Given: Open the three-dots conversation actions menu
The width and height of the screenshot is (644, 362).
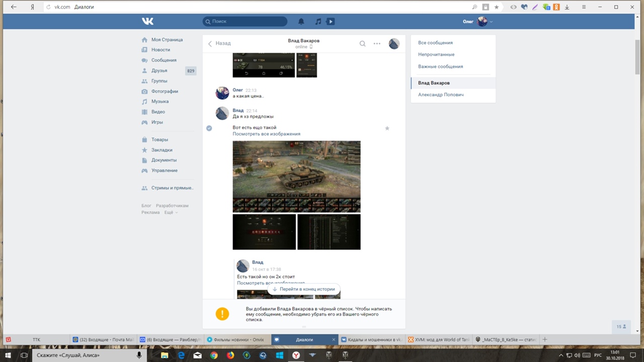Looking at the screenshot, I should click(377, 44).
